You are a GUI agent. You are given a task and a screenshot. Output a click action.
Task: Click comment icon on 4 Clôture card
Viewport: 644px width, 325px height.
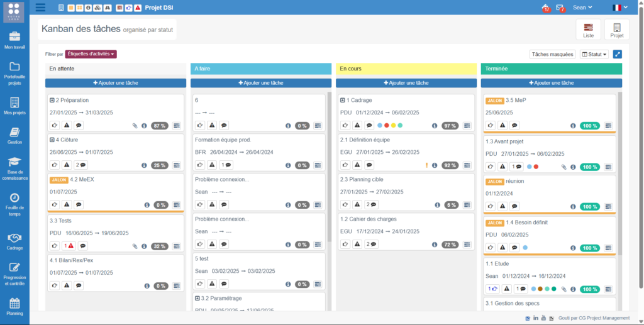pos(80,165)
